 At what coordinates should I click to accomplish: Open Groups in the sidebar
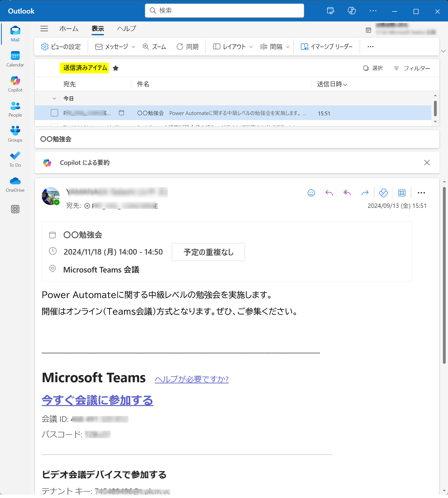(15, 134)
